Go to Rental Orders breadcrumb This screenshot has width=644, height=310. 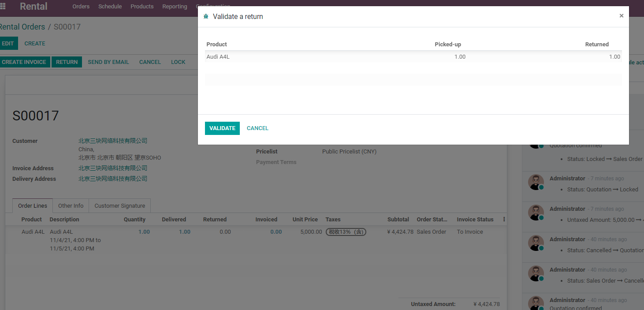tap(22, 27)
